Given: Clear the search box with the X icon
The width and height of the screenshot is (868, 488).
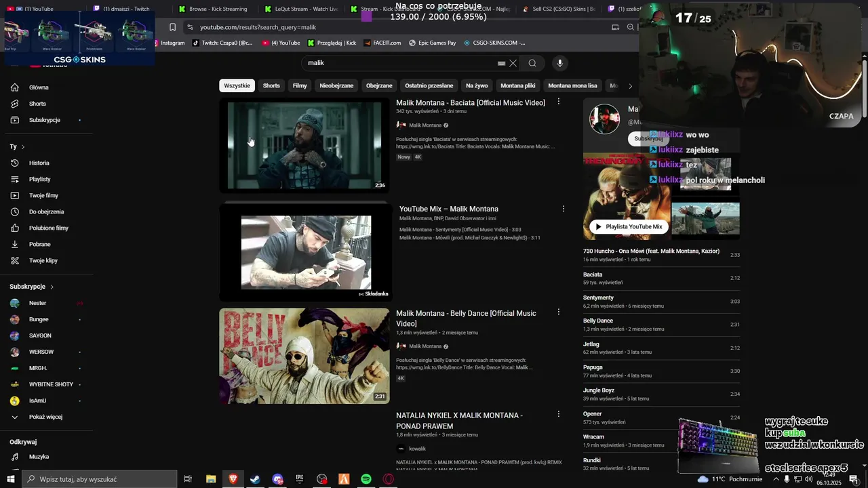Looking at the screenshot, I should (513, 63).
